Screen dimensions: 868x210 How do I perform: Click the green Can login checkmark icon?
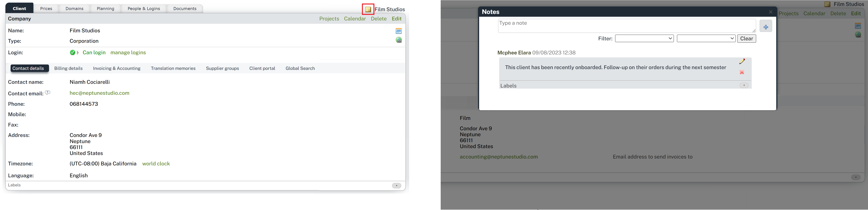(x=72, y=53)
